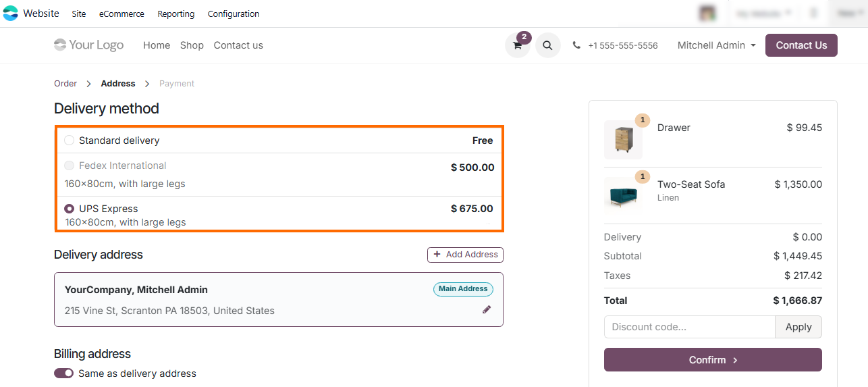Click the search magnifier icon
The width and height of the screenshot is (868, 387).
[x=547, y=46]
